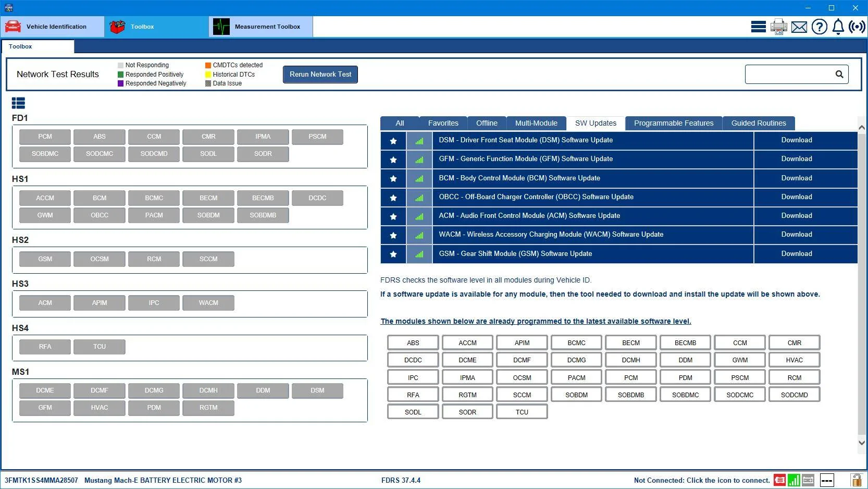This screenshot has width=868, height=489.
Task: Select the Favorites filter tab
Action: pyautogui.click(x=443, y=123)
